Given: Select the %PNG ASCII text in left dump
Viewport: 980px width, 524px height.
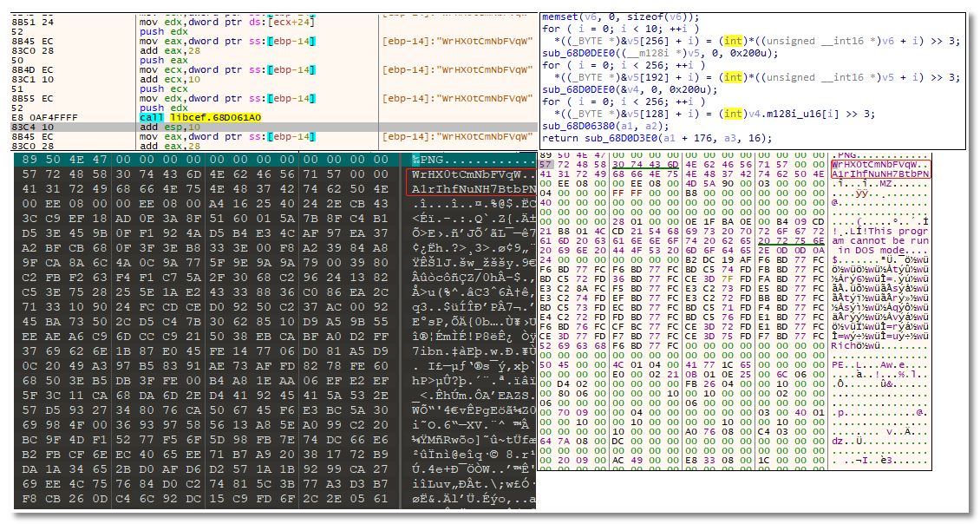Looking at the screenshot, I should coord(425,161).
